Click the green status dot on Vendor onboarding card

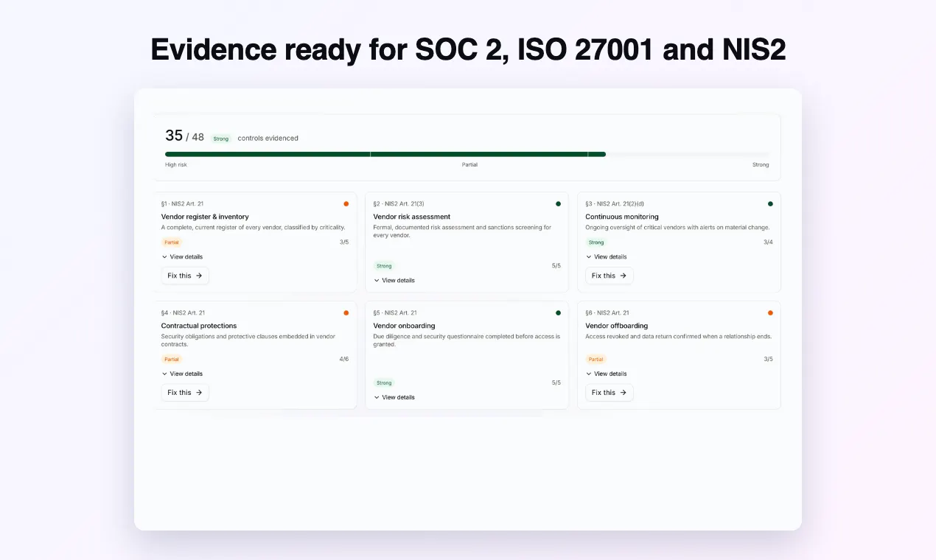point(558,312)
